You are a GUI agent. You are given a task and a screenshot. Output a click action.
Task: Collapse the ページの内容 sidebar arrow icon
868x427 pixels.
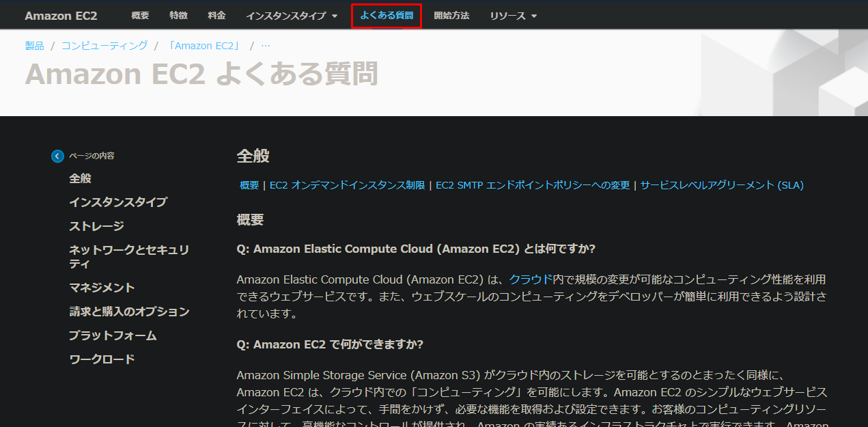point(57,156)
